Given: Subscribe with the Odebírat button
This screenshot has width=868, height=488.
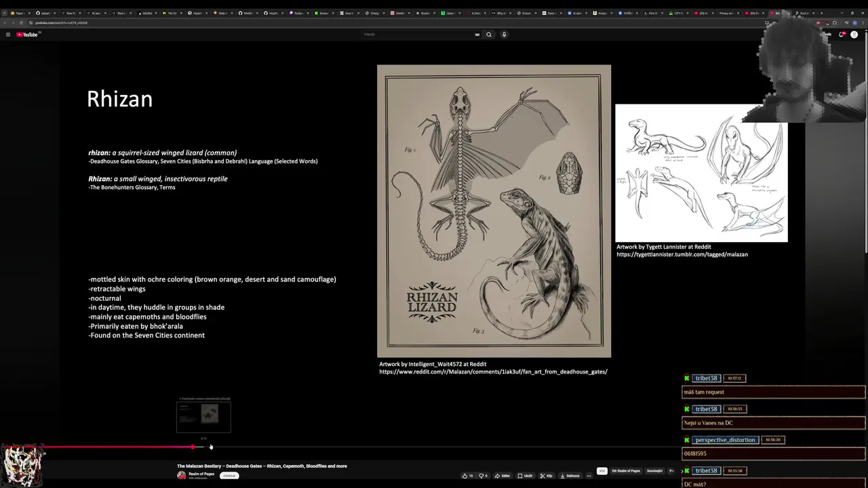Looking at the screenshot, I should click(x=229, y=476).
